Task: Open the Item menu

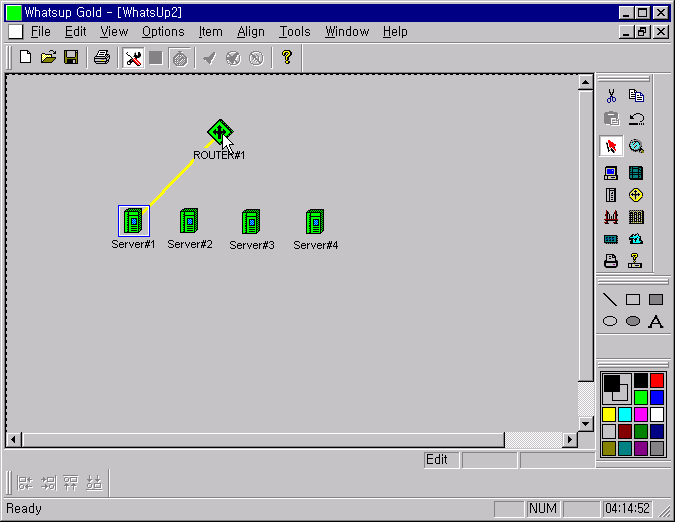Action: (x=211, y=32)
